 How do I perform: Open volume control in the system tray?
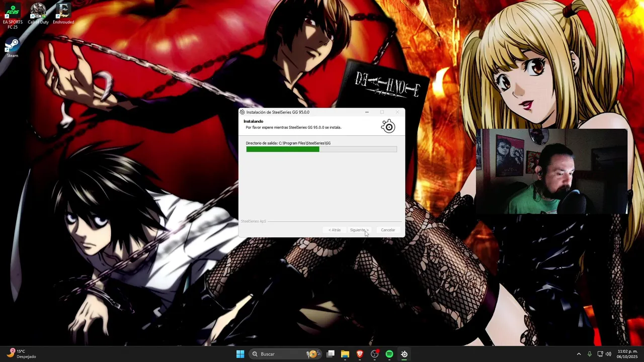[609, 354]
